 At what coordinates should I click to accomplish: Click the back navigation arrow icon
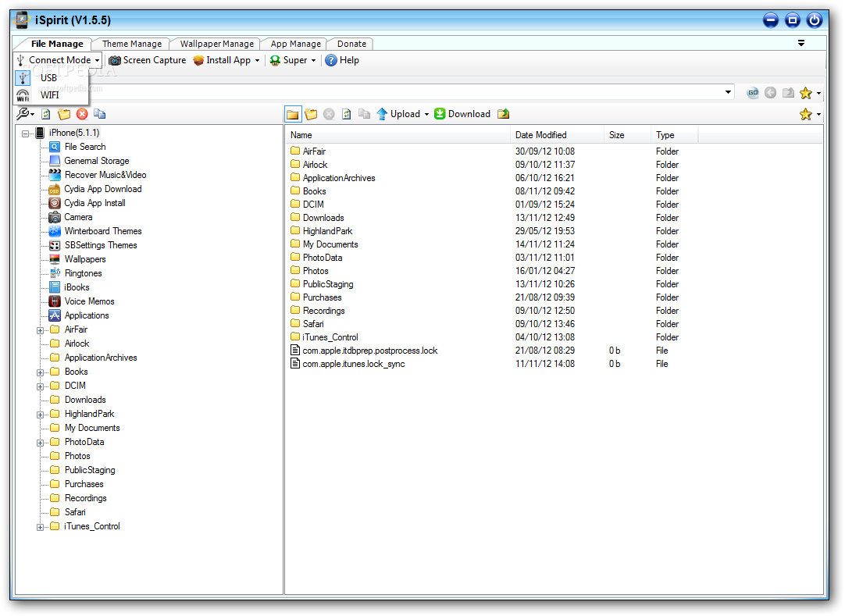click(771, 93)
